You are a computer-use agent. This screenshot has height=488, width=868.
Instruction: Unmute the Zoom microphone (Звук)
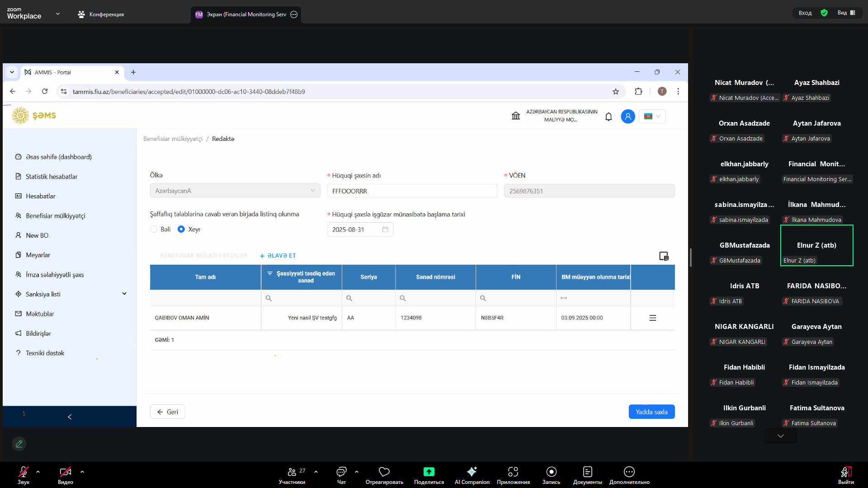point(24,475)
